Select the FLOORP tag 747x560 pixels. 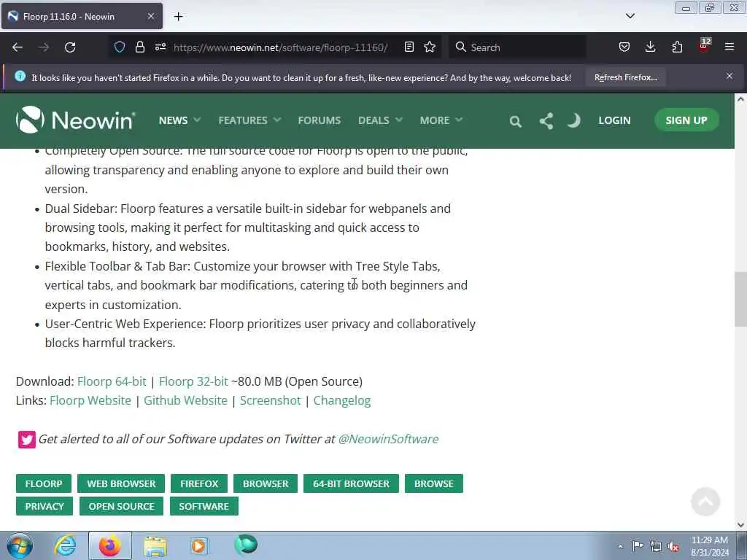point(43,483)
